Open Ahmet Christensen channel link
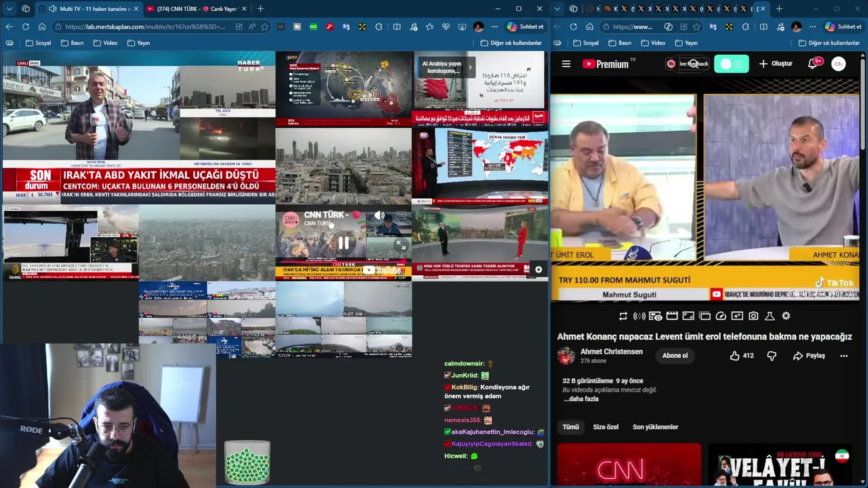 (x=612, y=352)
